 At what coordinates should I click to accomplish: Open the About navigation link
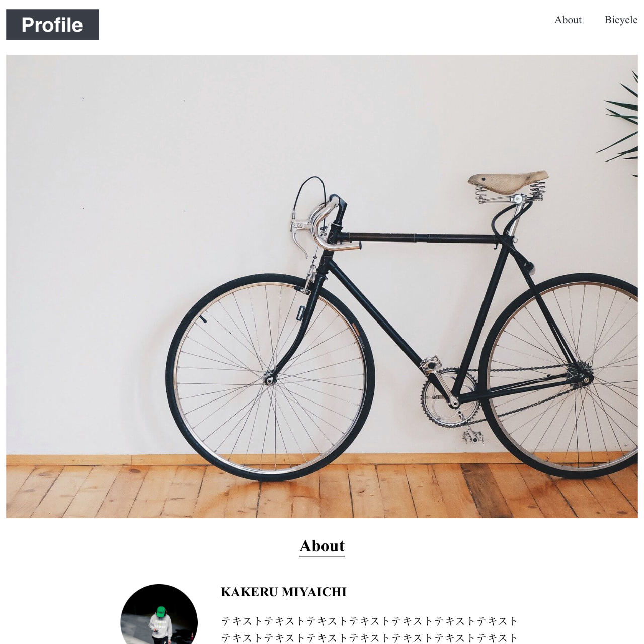coord(568,20)
